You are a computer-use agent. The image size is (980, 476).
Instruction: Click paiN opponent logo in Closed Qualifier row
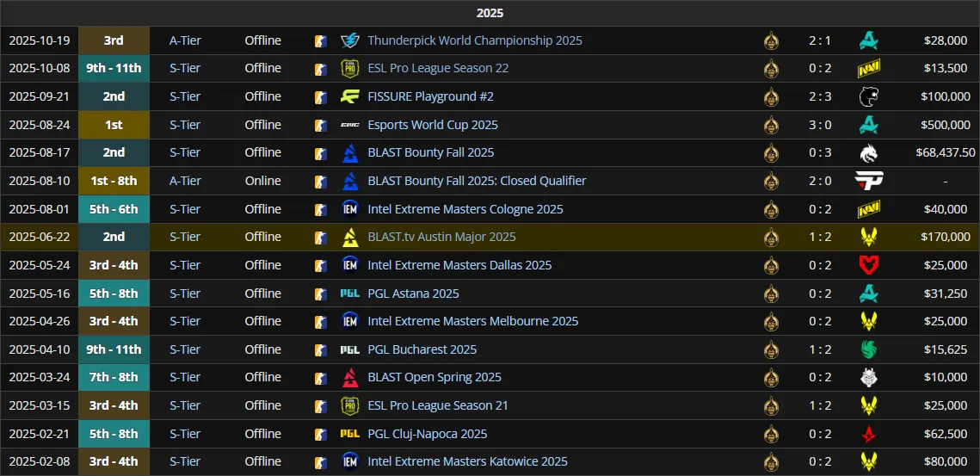[x=869, y=181]
